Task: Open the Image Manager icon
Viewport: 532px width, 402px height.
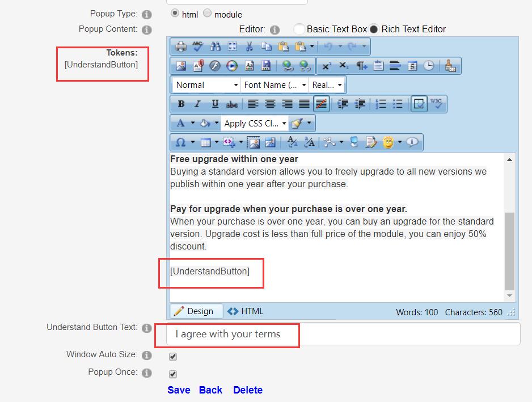Action: click(x=181, y=66)
